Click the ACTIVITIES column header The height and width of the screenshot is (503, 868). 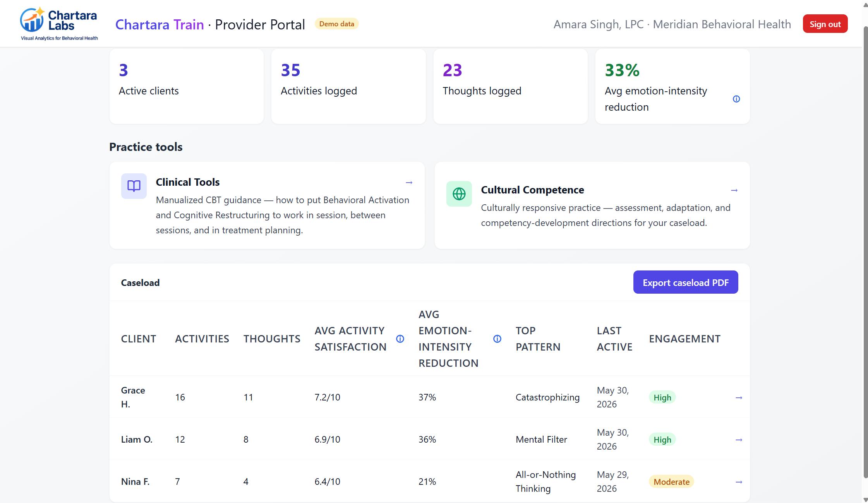click(202, 339)
